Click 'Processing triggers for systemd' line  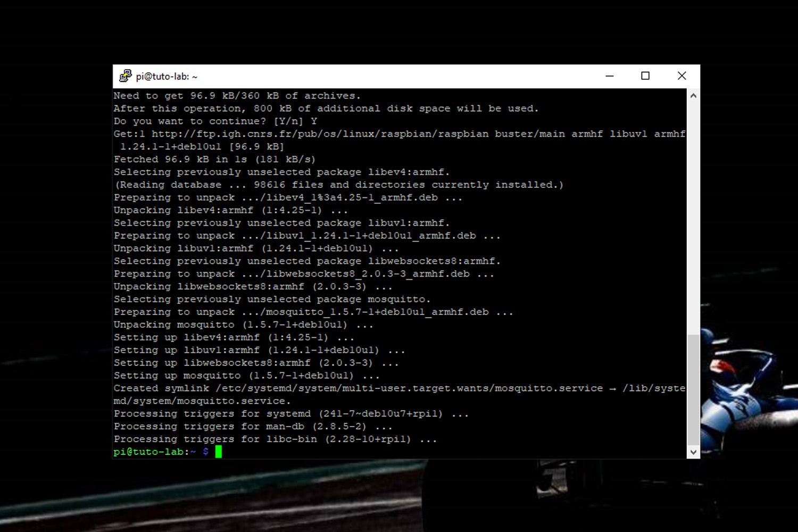[x=291, y=414]
